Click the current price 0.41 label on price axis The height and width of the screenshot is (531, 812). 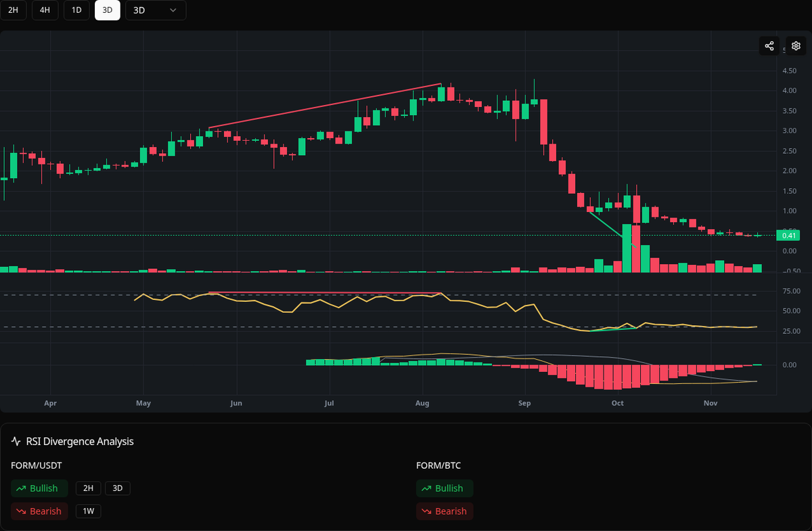tap(788, 235)
